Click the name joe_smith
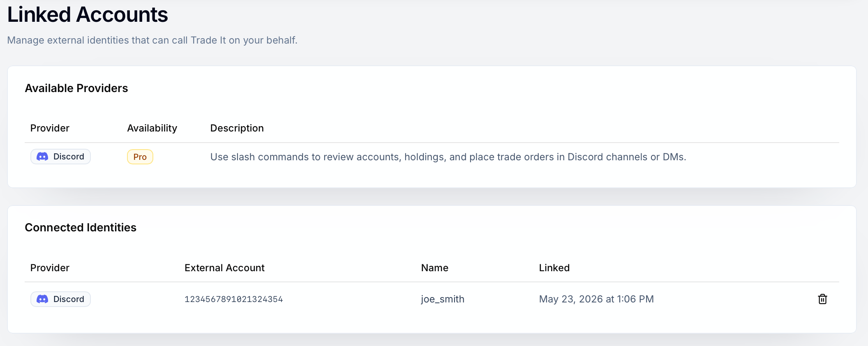The height and width of the screenshot is (346, 868). click(x=443, y=299)
